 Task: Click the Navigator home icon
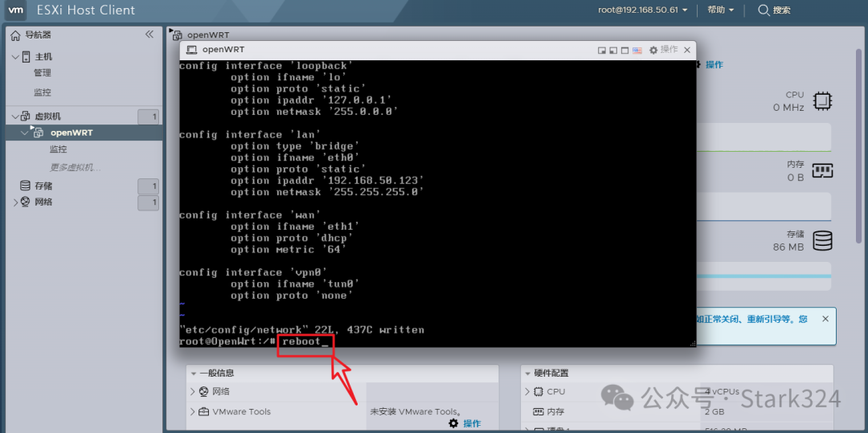point(15,35)
